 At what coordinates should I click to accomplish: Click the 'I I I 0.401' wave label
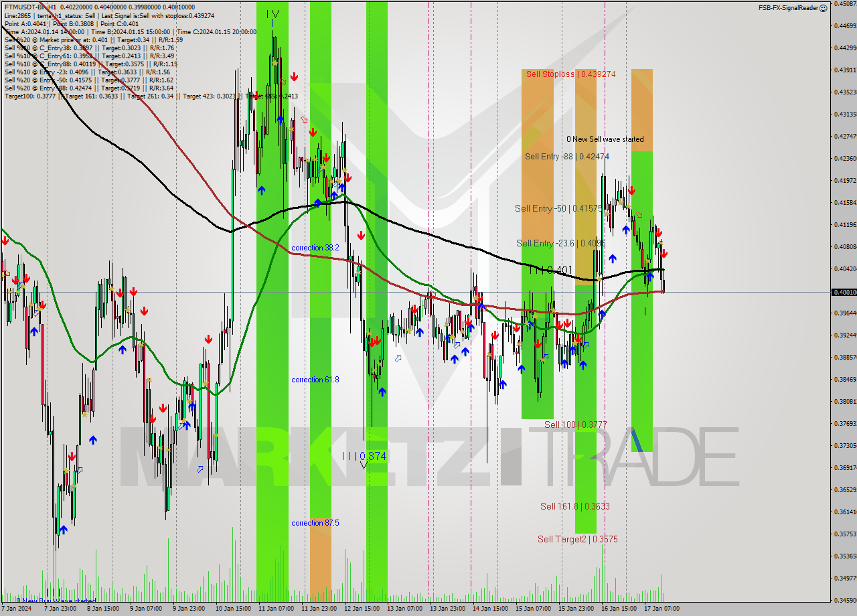[551, 271]
